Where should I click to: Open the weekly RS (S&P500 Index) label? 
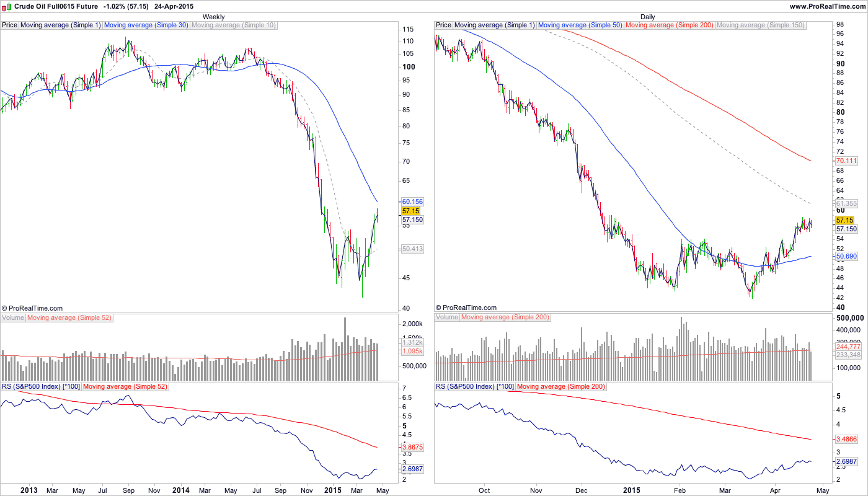click(x=41, y=386)
